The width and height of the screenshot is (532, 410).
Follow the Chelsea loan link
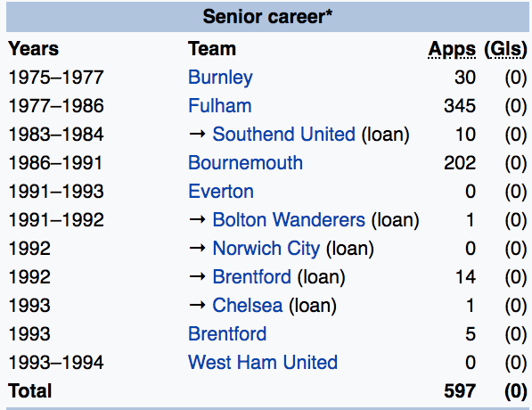point(248,305)
